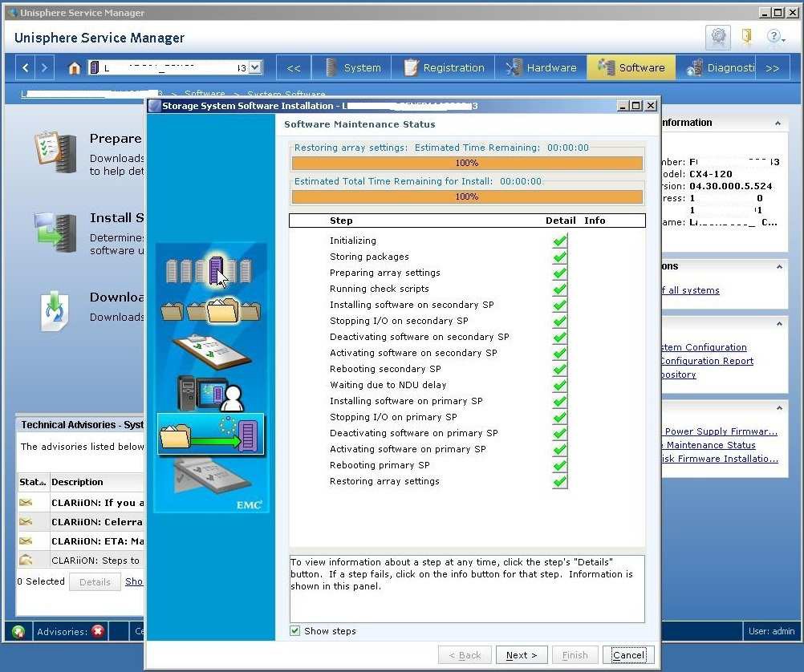Go forward with the right arrow navigation button
This screenshot has height=672, width=804.
click(44, 67)
